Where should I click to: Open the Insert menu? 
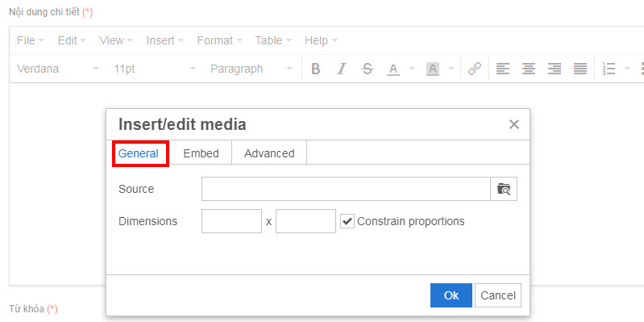click(x=164, y=40)
